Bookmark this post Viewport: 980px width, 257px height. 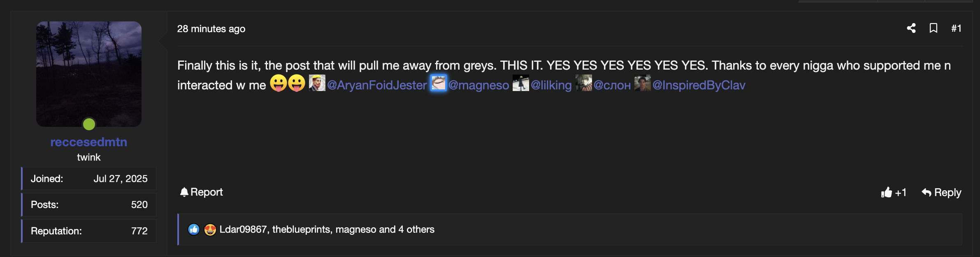pyautogui.click(x=934, y=28)
